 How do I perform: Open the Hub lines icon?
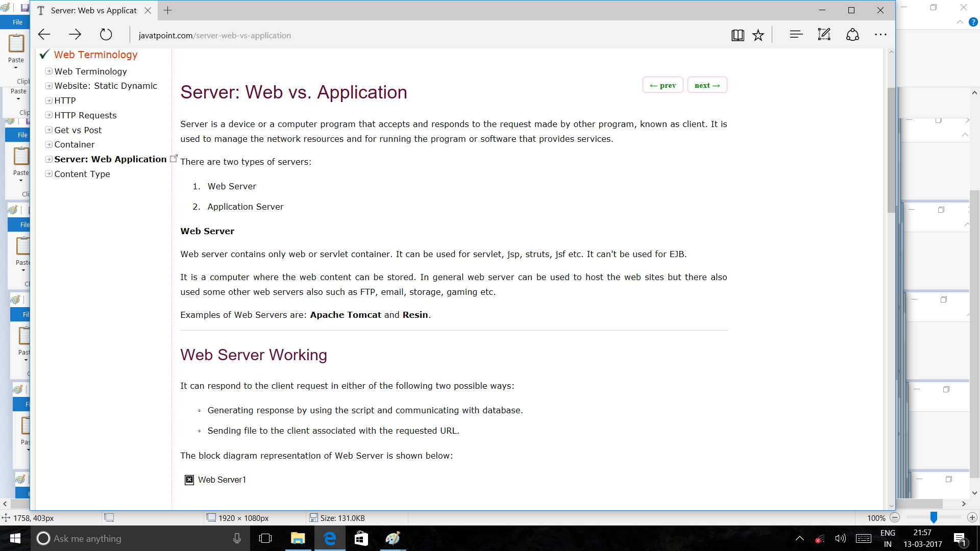[x=796, y=35]
